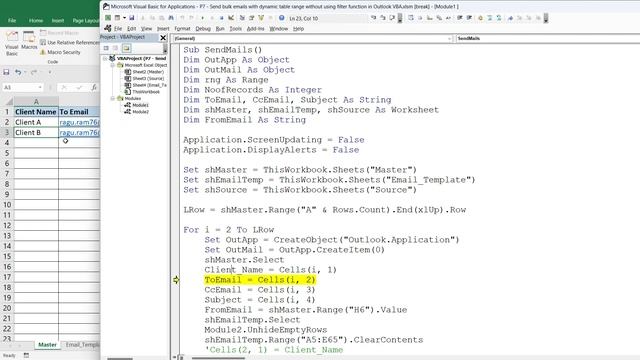Click View Microsoft Excel icon in VBA toolbar

point(108,18)
